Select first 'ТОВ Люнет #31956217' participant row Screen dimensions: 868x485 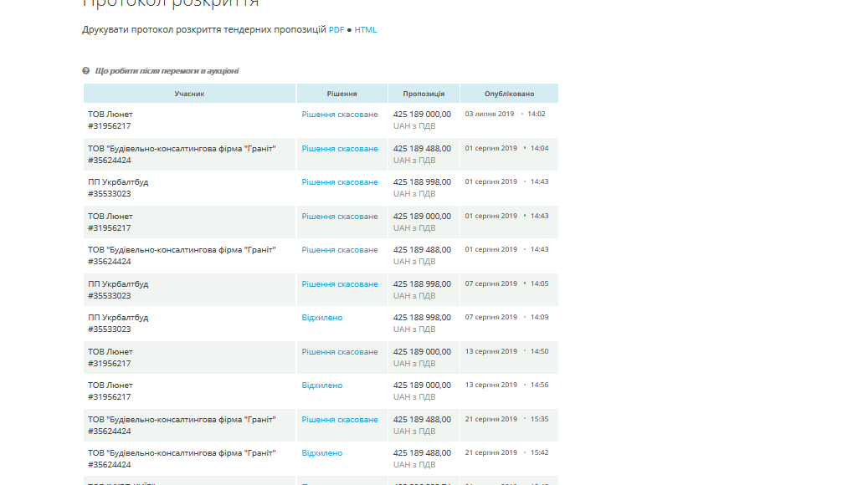coord(321,120)
